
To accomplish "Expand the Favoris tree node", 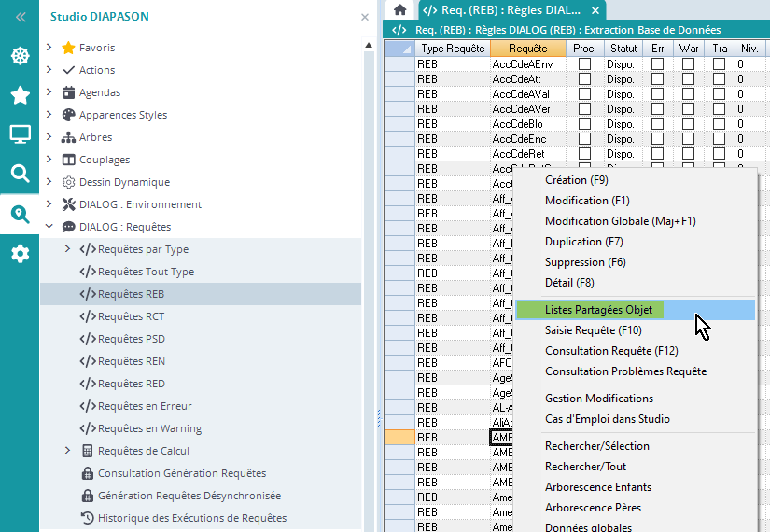I will pyautogui.click(x=49, y=48).
